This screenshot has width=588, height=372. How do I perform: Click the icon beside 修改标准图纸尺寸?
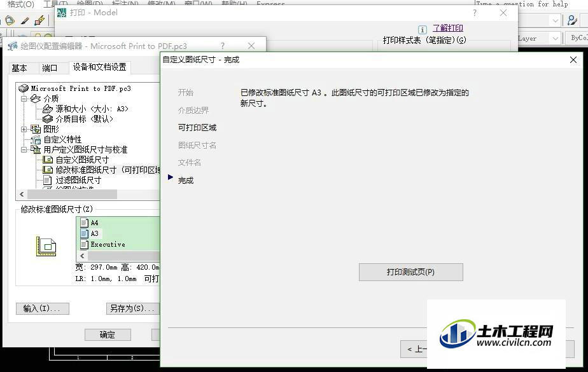click(48, 170)
